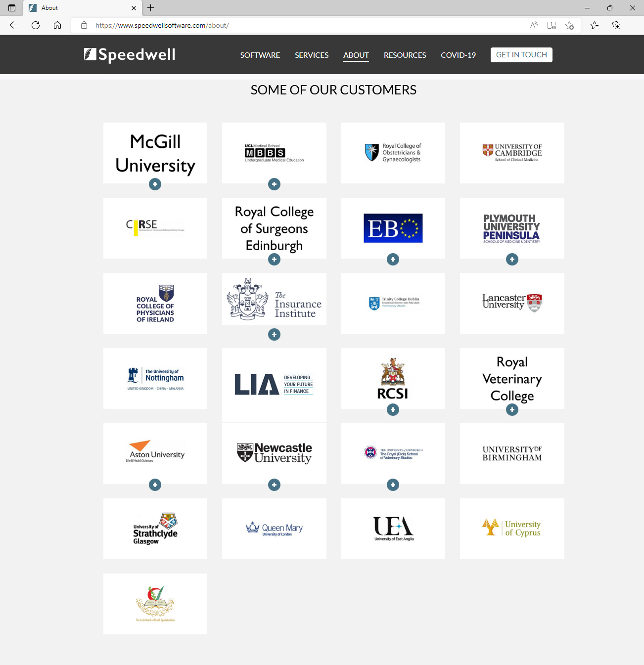Expand the EB card
Image resolution: width=644 pixels, height=665 pixels.
[x=393, y=259]
